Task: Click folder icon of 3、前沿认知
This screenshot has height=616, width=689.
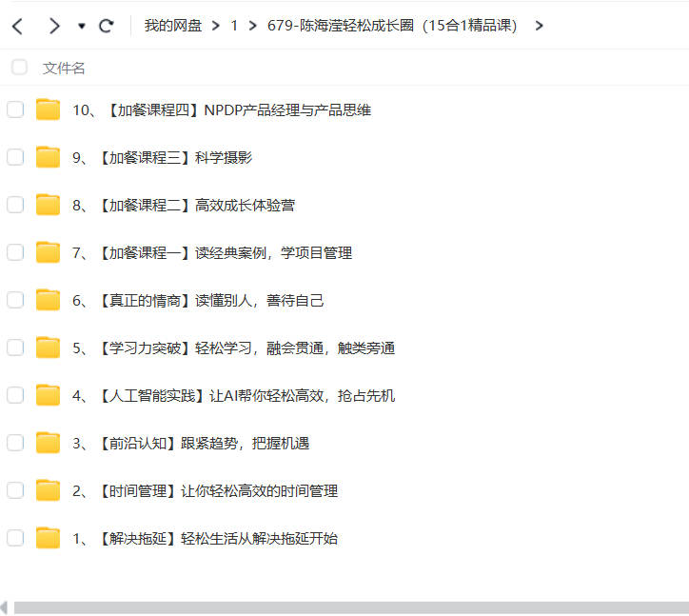Action: coord(48,443)
